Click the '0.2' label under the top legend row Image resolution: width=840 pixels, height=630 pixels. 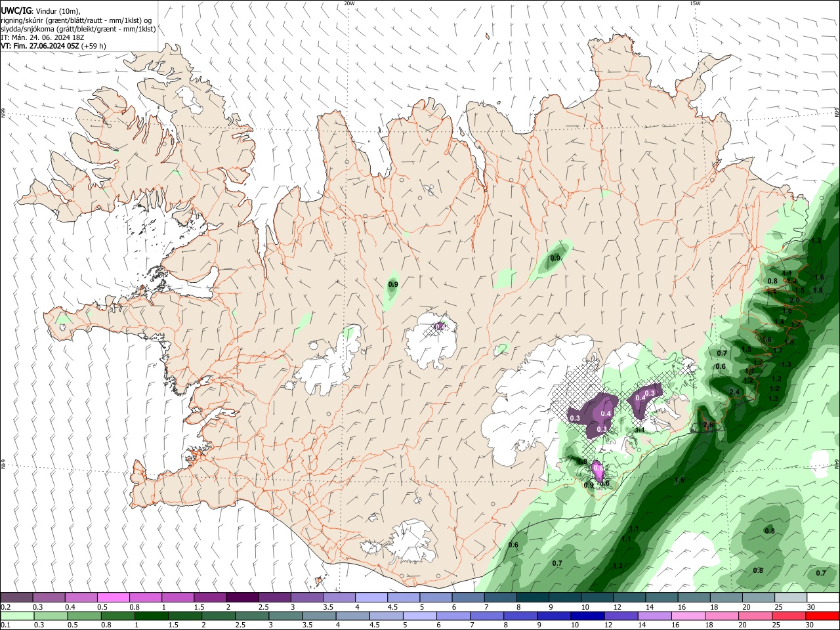[x=6, y=607]
